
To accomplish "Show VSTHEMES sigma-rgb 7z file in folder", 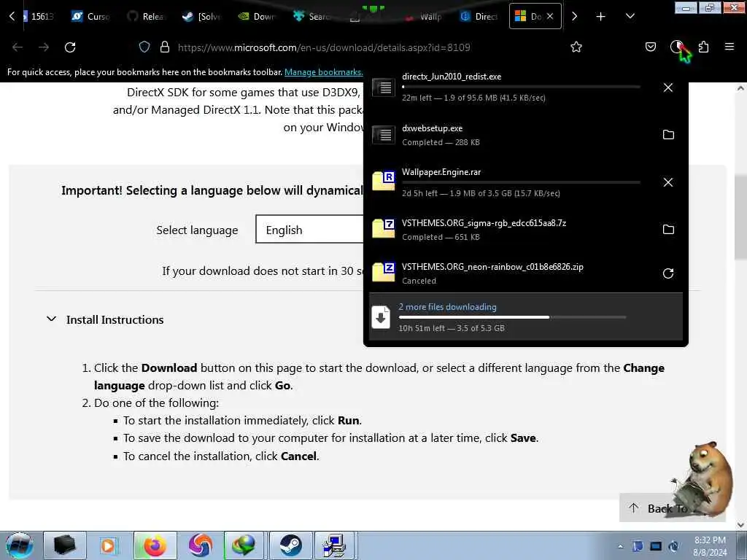I will click(x=668, y=230).
